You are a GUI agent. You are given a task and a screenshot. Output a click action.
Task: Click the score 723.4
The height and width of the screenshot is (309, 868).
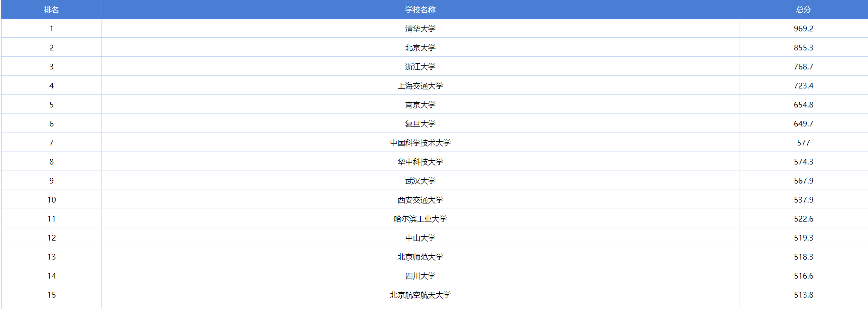pyautogui.click(x=803, y=86)
